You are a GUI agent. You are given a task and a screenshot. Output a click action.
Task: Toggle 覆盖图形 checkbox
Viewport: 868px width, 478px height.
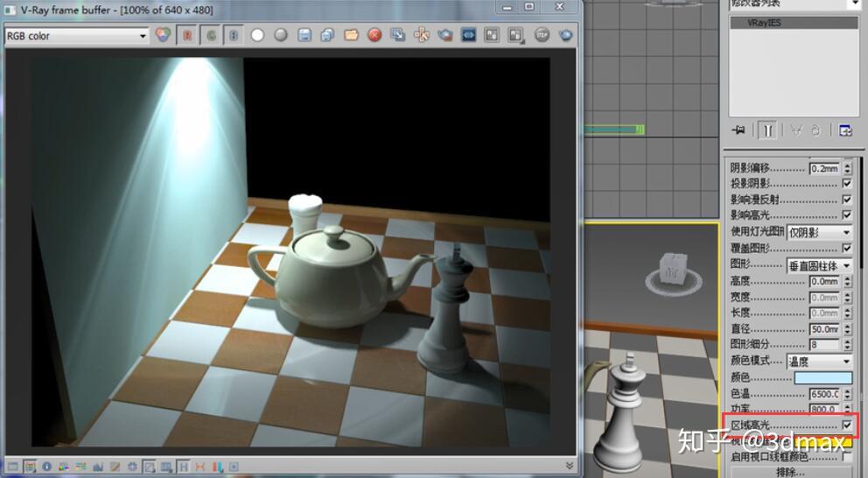(847, 248)
